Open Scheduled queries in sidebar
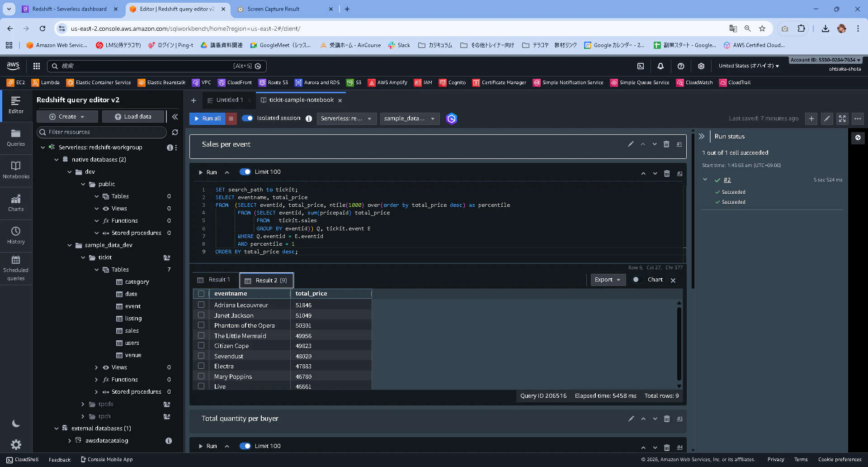Screen dimensions: 868x467 click(16, 268)
